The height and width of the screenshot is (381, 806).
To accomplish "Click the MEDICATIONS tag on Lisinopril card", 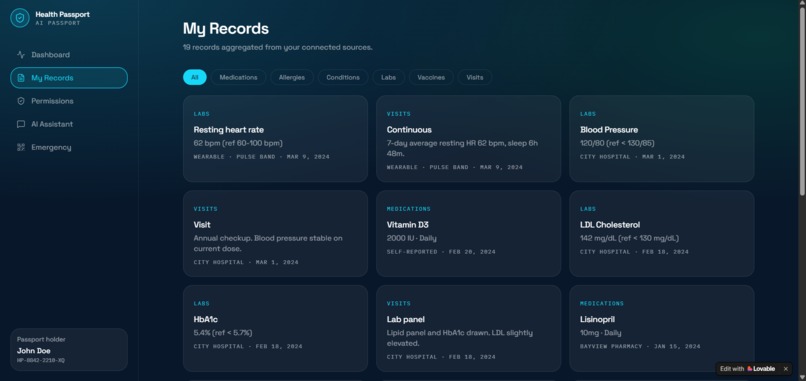I will (x=601, y=303).
